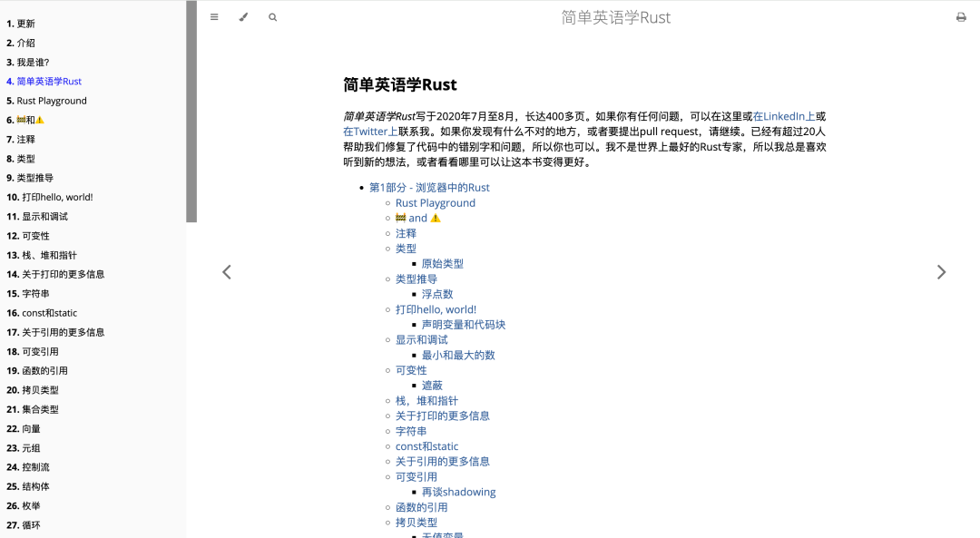Open sidebar chapter 9. 类型推导
This screenshot has width=980, height=538.
(x=30, y=178)
